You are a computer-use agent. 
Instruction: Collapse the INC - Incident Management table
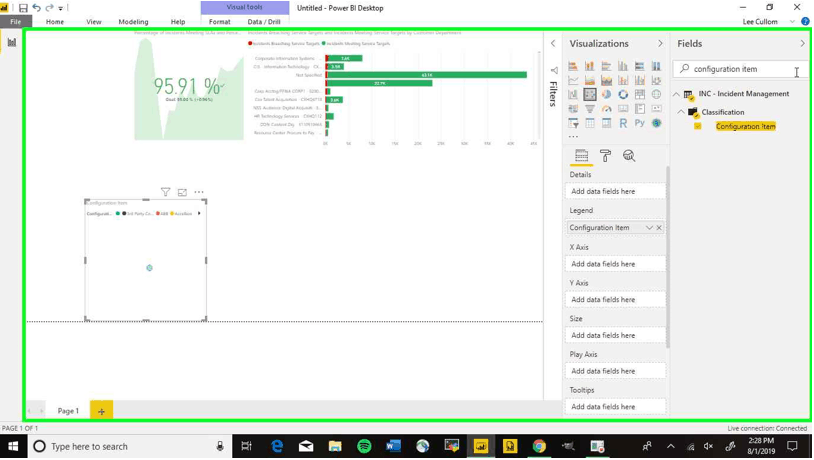coord(676,94)
